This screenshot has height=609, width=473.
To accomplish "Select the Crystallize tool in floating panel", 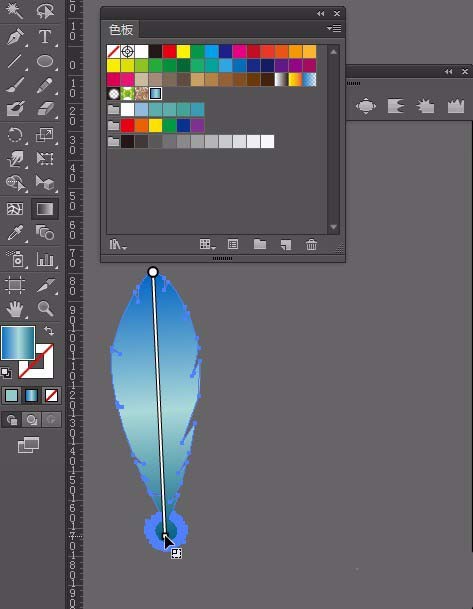I will (x=426, y=106).
